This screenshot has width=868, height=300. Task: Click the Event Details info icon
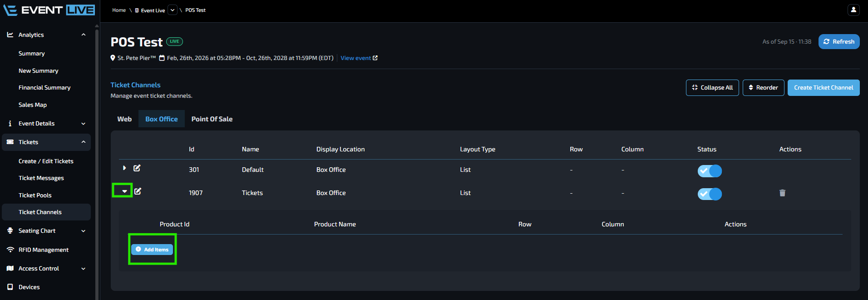coord(10,124)
